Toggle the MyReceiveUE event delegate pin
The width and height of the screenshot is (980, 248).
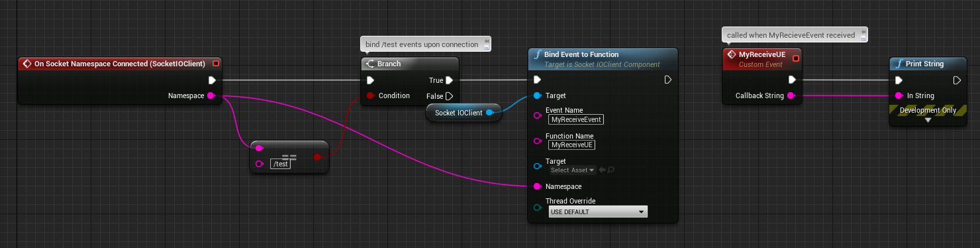coord(796,58)
